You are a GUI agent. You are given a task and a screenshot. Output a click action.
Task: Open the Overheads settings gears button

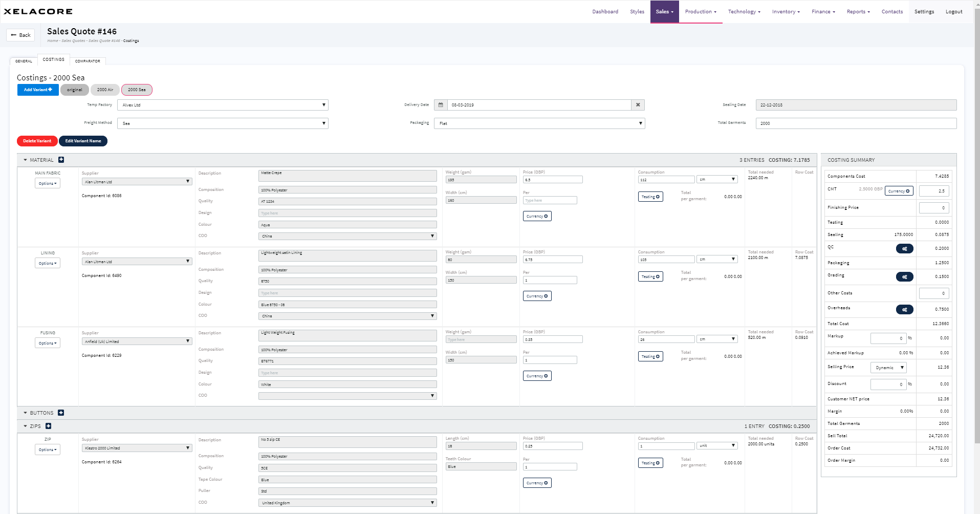(x=904, y=310)
